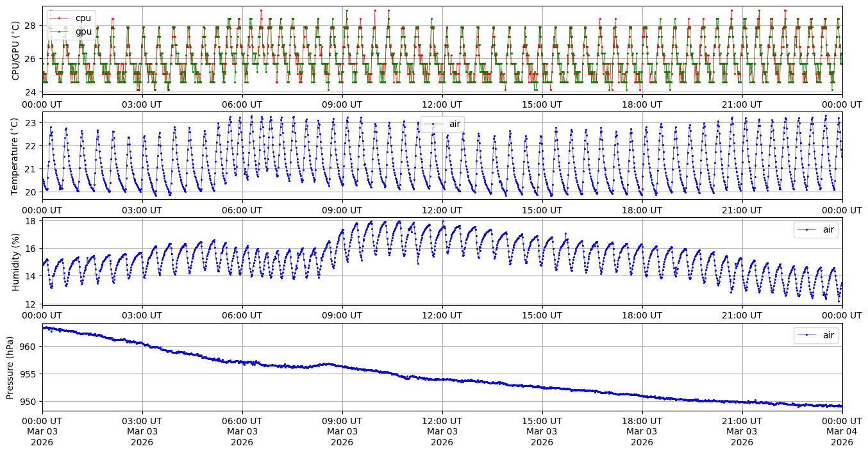
Task: Click the Pressure (hPa) y-axis label
Action: (11, 367)
